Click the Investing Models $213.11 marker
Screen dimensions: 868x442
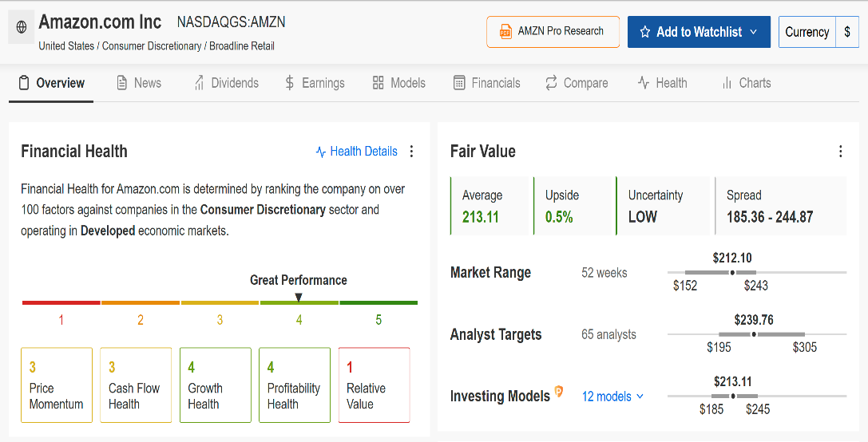pos(733,396)
